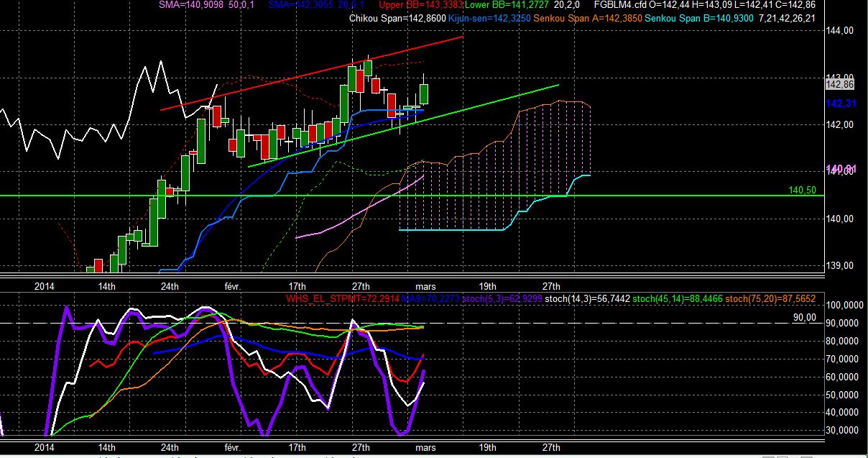The width and height of the screenshot is (868, 458).
Task: Click the blue 142,31 price tag
Action: (840, 104)
